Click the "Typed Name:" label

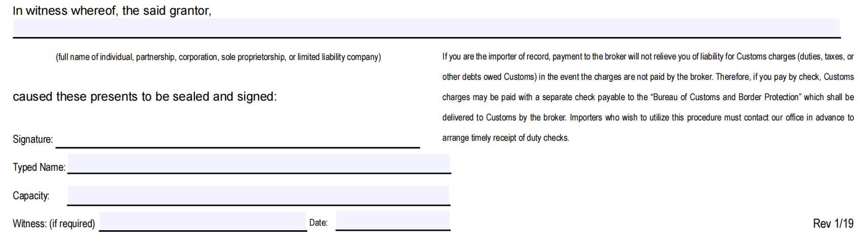click(x=39, y=167)
